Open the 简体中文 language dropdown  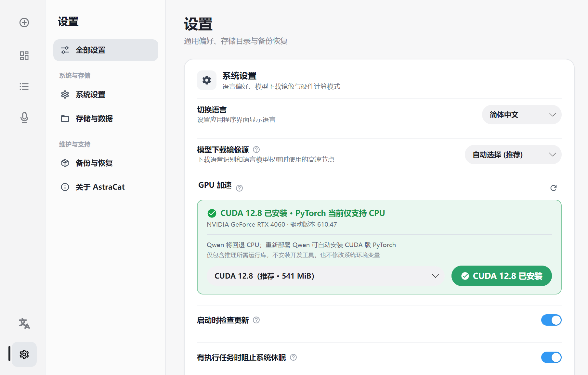coord(522,115)
